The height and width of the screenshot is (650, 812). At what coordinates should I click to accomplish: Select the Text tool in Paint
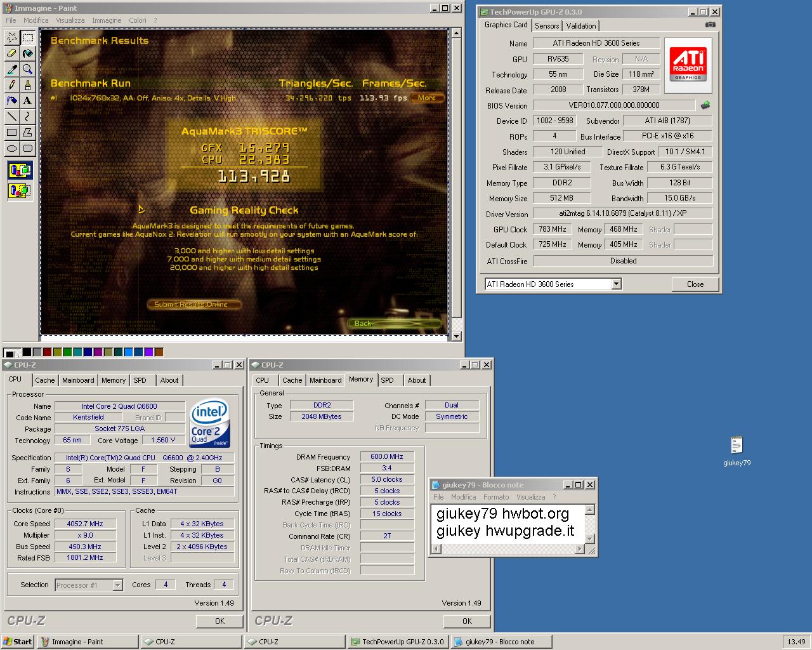coord(28,101)
